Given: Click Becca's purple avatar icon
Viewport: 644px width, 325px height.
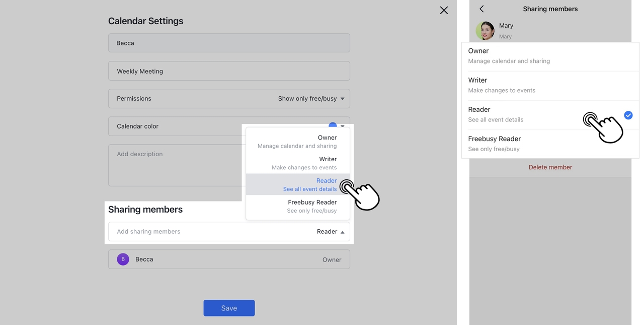Looking at the screenshot, I should pyautogui.click(x=123, y=259).
